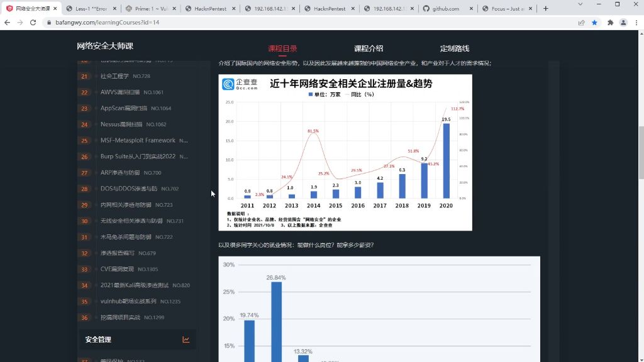Click the tab search chevron
Screen dimensions: 644x362
tap(580, 4)
